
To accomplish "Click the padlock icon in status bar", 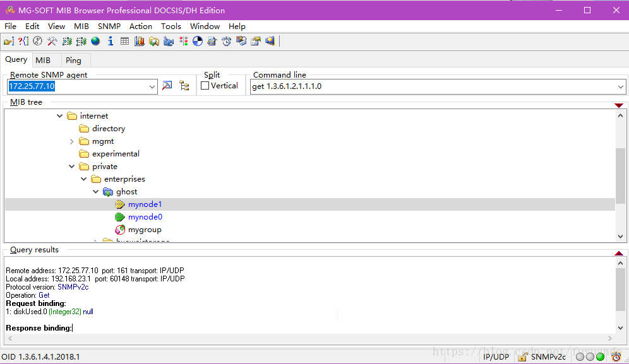I will [x=522, y=356].
